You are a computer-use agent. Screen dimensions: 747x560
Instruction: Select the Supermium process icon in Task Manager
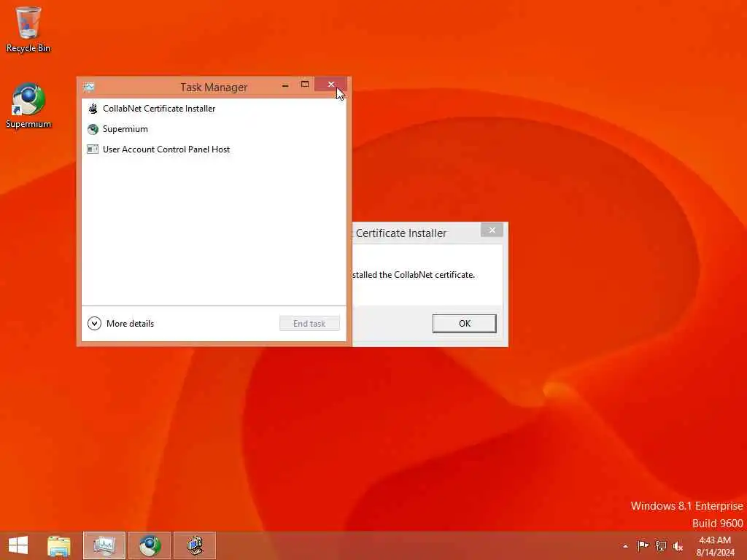[93, 129]
